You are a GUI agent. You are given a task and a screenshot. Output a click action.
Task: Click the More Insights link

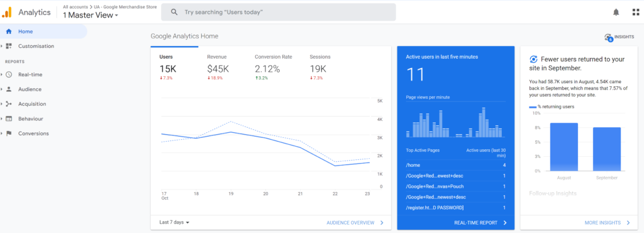pyautogui.click(x=608, y=223)
